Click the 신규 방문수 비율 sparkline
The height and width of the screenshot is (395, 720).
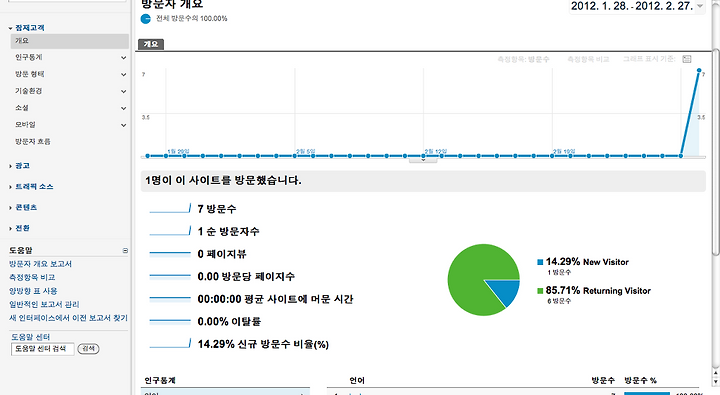tap(170, 344)
